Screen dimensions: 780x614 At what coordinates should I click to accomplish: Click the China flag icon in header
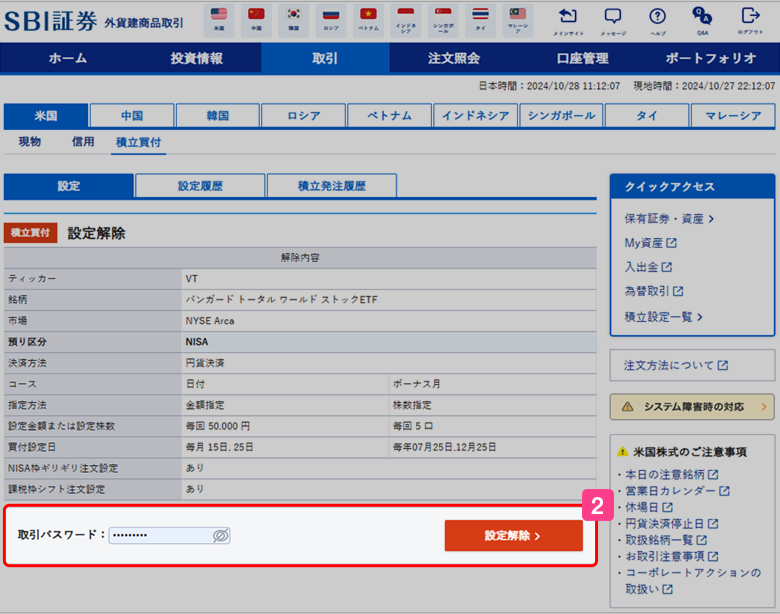point(256,19)
